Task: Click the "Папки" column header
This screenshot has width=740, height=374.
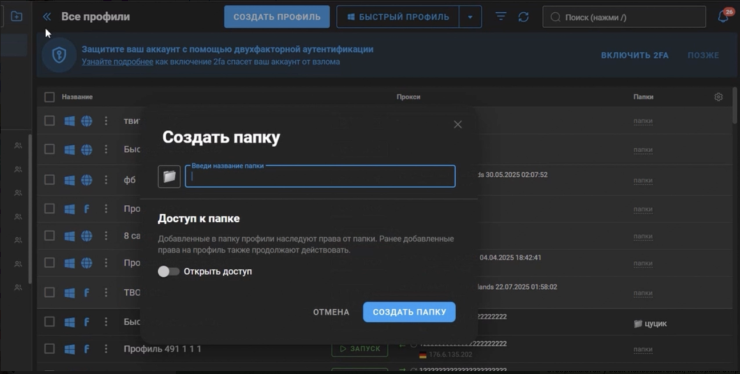Action: pos(643,97)
